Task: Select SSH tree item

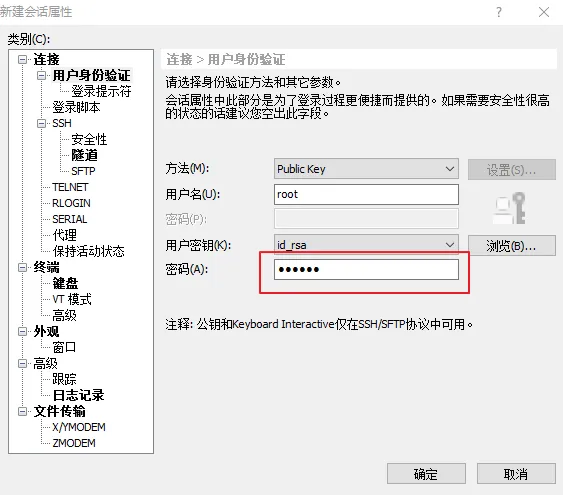Action: pyautogui.click(x=62, y=123)
